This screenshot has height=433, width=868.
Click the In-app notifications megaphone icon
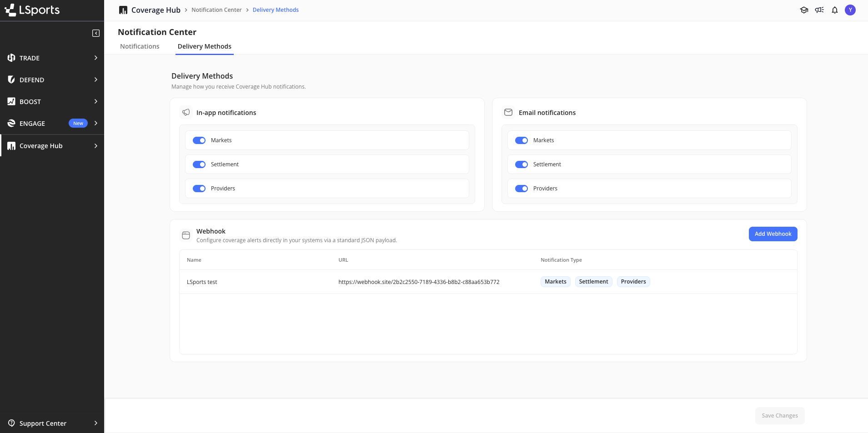pyautogui.click(x=186, y=112)
